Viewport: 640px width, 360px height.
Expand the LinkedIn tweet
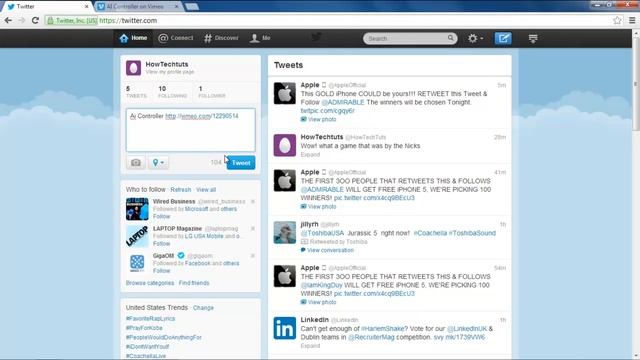310,346
